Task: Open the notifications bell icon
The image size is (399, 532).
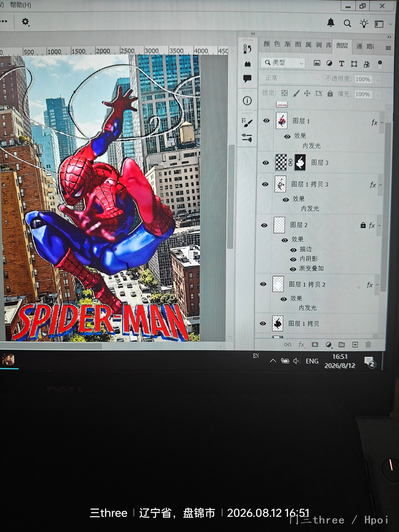Action: point(331,23)
